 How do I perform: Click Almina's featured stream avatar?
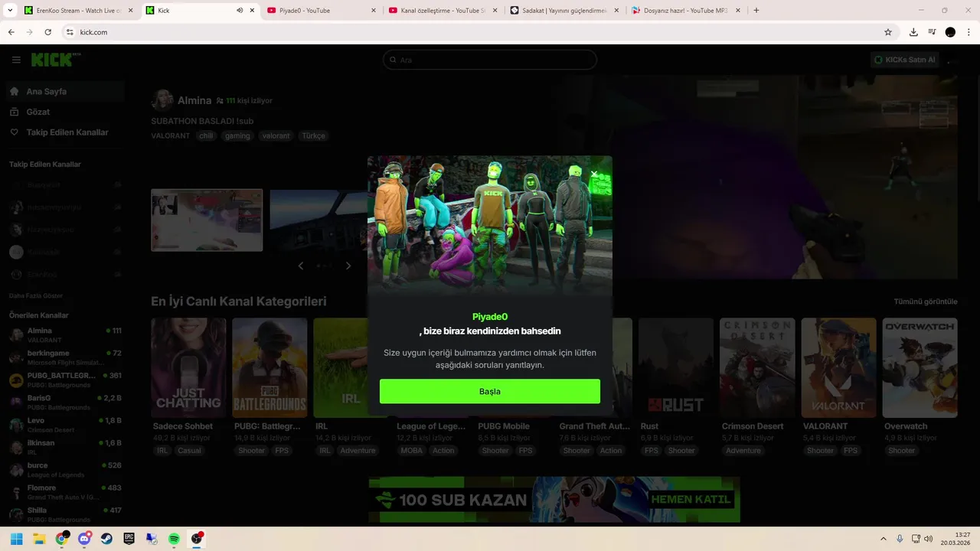pos(162,100)
